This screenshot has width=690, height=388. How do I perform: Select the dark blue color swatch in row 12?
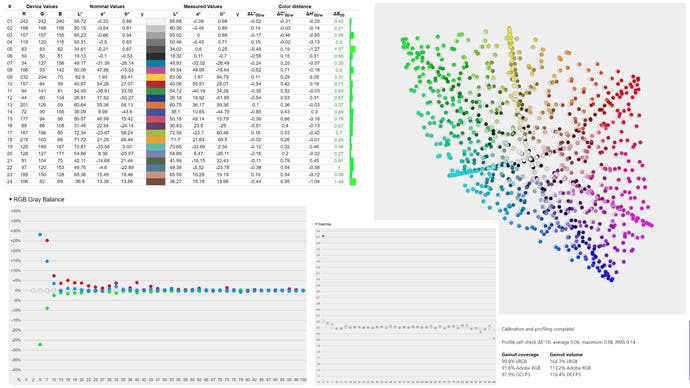(155, 98)
